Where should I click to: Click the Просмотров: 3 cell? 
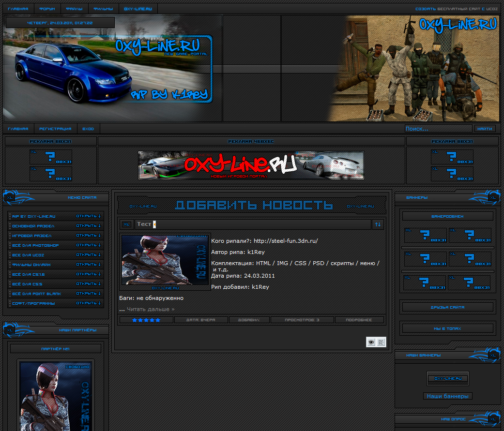coord(302,320)
